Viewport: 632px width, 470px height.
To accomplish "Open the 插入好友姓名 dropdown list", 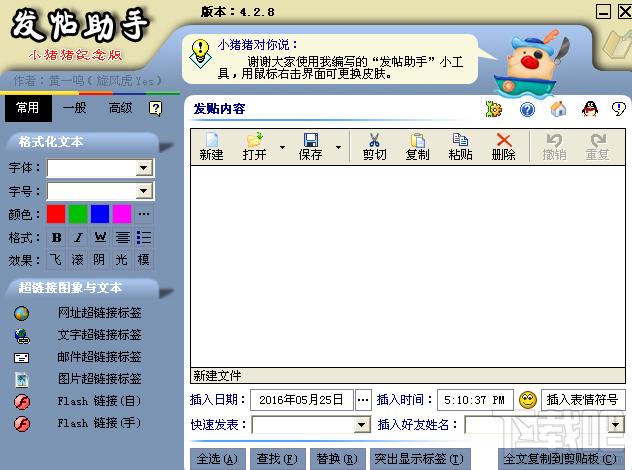I will 615,425.
